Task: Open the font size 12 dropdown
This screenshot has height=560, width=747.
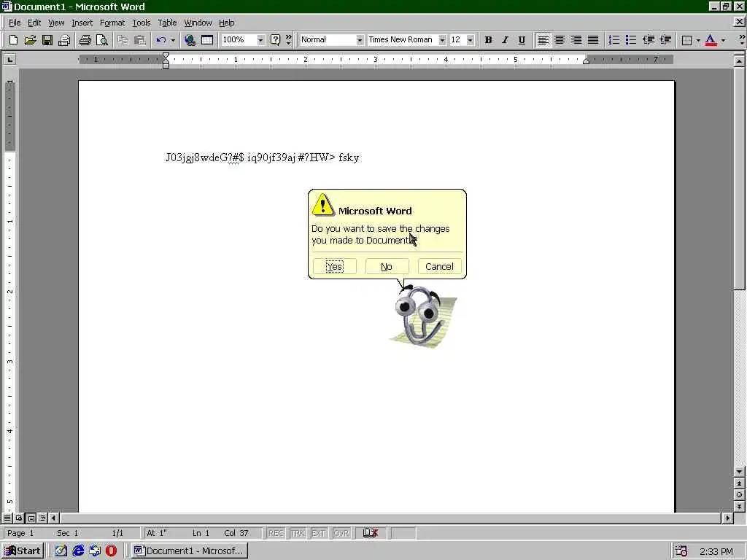Action: pyautogui.click(x=471, y=40)
